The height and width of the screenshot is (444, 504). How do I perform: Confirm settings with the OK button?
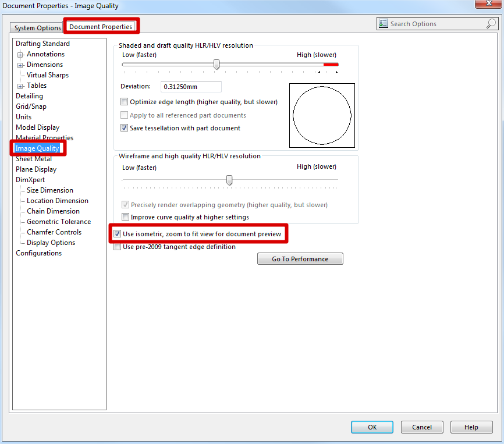372,427
